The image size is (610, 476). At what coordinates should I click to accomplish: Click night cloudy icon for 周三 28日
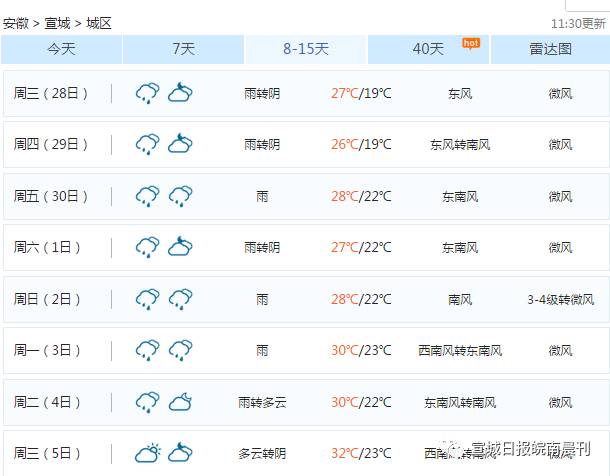(x=180, y=92)
